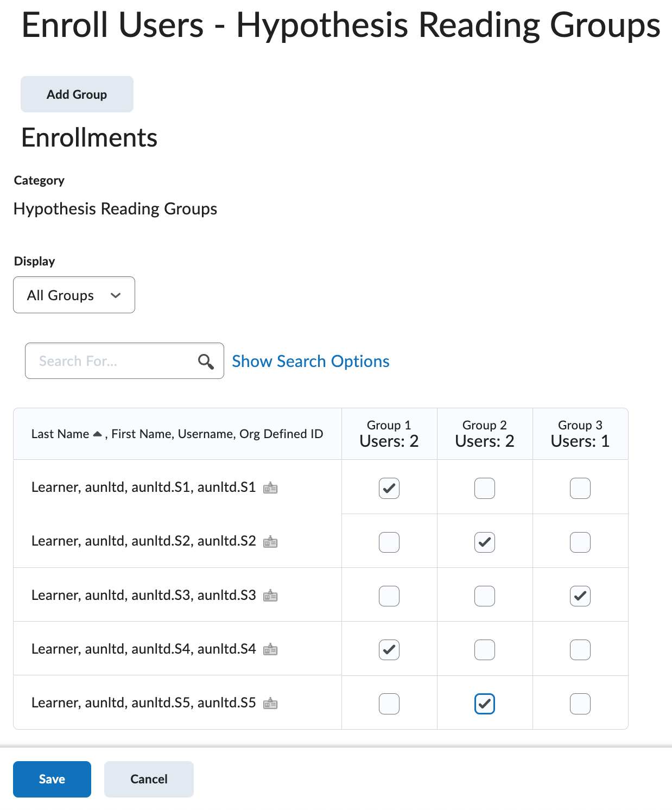Cancel the enrollment changes
672x810 pixels.
coord(148,779)
